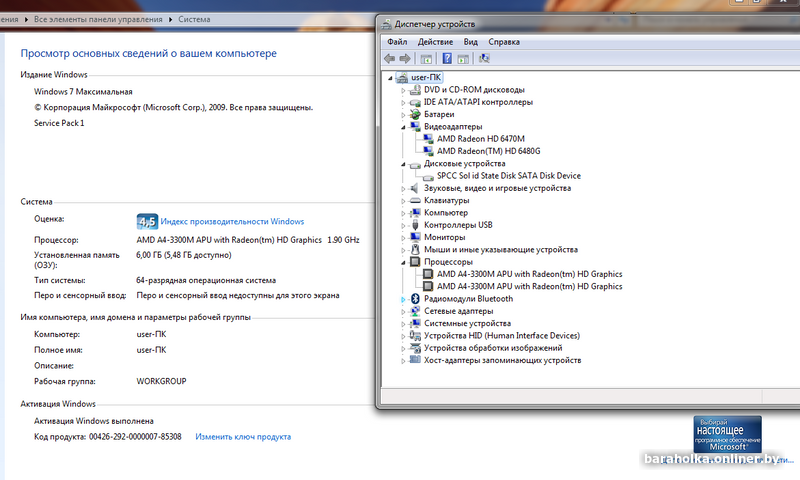
Task: Click the Батареи battery icon
Action: 415,114
